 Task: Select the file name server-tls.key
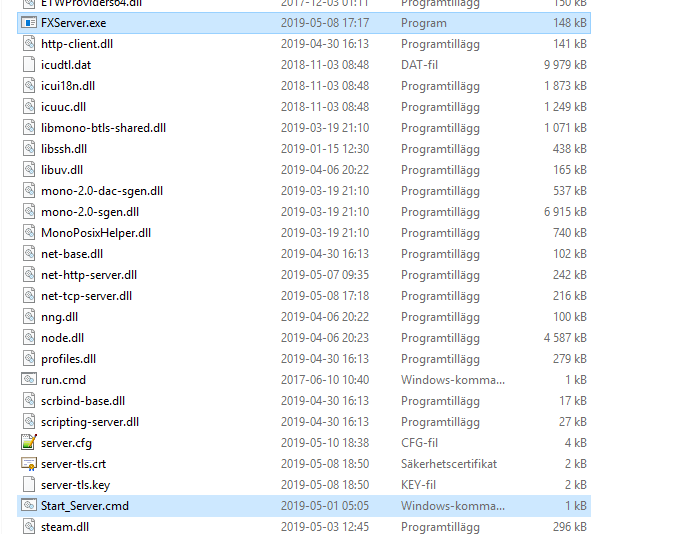coord(76,485)
